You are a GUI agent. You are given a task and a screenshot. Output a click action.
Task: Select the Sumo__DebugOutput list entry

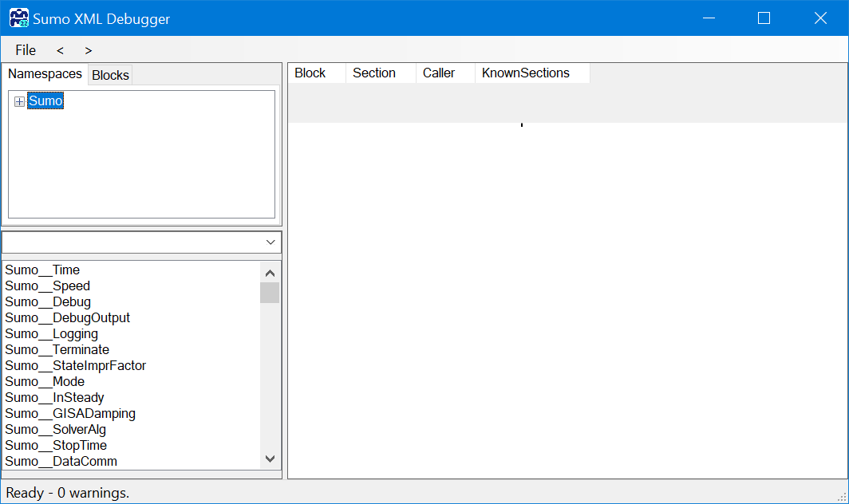[67, 318]
